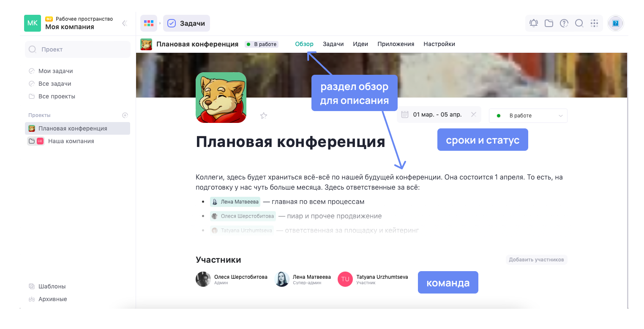The image size is (644, 329).
Task: Click the date range 01 мар. - 05 апр.
Action: pos(438,114)
